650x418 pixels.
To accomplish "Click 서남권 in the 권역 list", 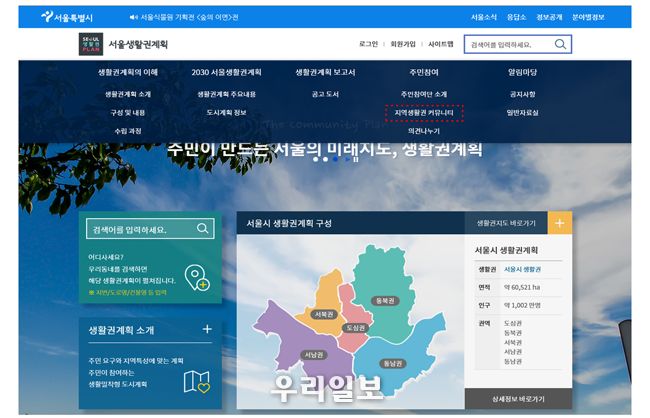I will [x=513, y=352].
